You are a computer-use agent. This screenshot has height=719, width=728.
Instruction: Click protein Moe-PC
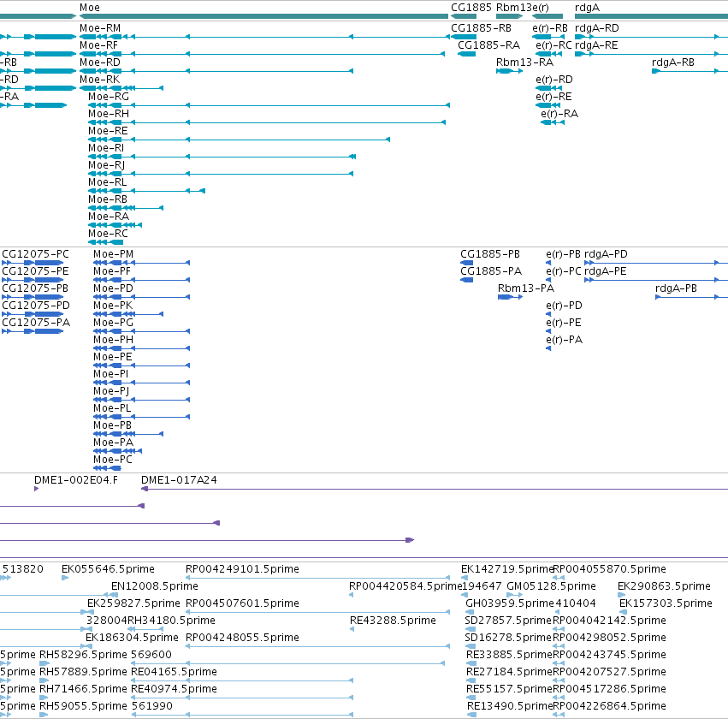pos(113,460)
